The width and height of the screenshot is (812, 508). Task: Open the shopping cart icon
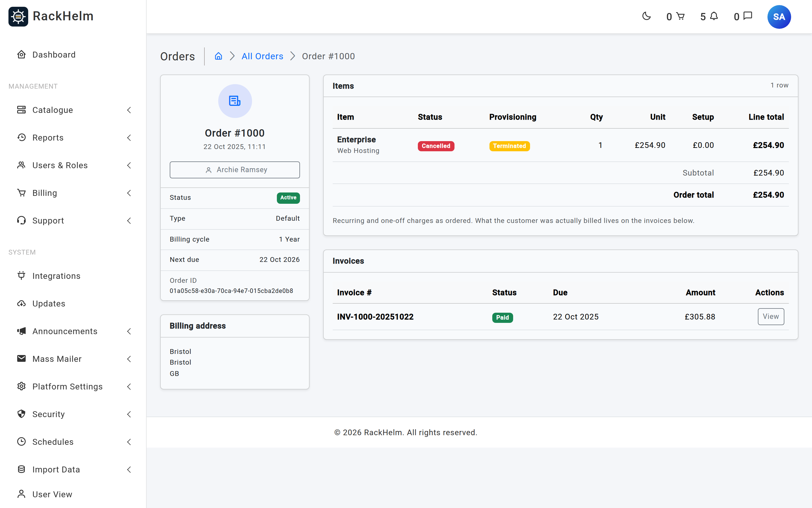click(680, 16)
